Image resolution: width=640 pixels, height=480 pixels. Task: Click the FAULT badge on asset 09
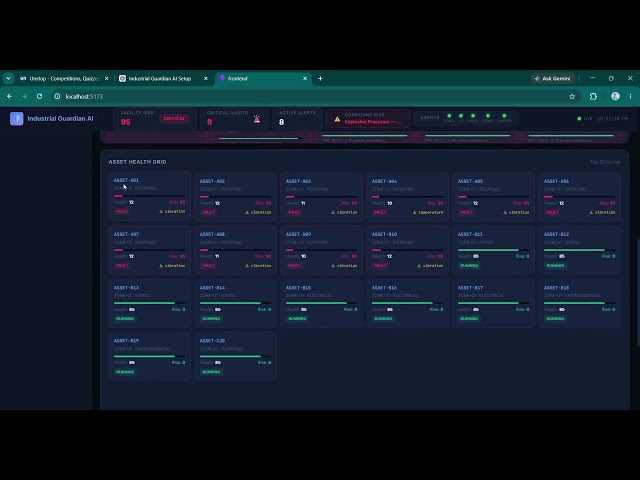[x=294, y=266]
